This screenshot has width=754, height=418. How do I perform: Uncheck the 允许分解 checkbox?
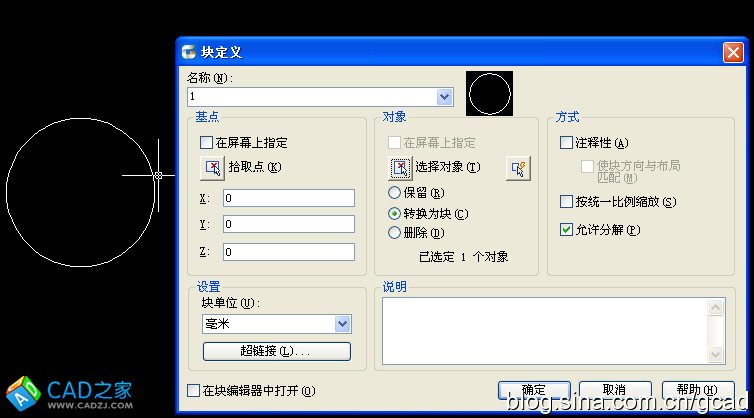pos(567,230)
